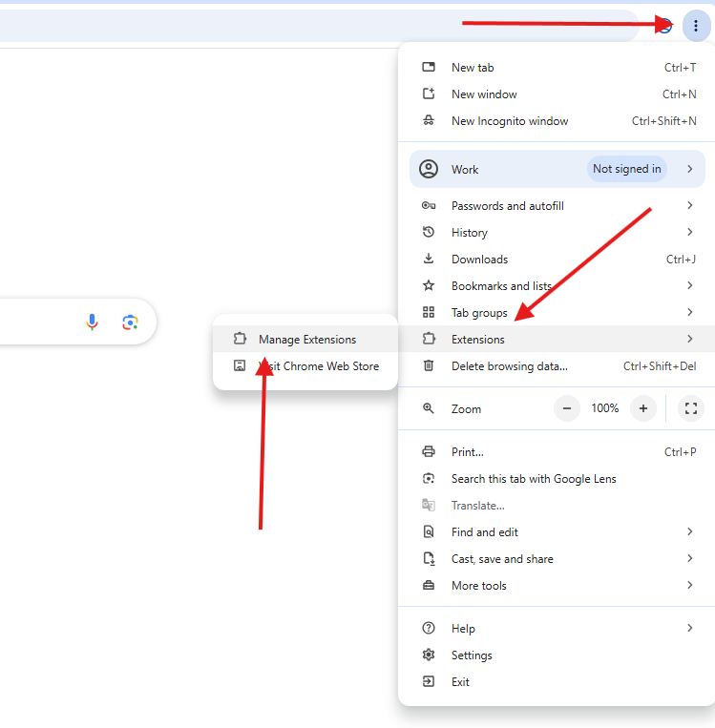Choose Exit to quit Chrome

(557, 681)
